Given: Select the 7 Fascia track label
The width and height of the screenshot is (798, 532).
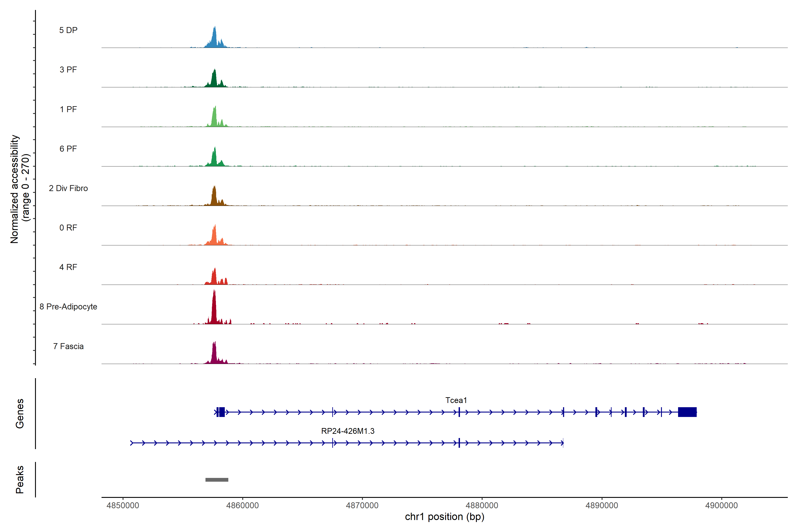Looking at the screenshot, I should coord(68,346).
